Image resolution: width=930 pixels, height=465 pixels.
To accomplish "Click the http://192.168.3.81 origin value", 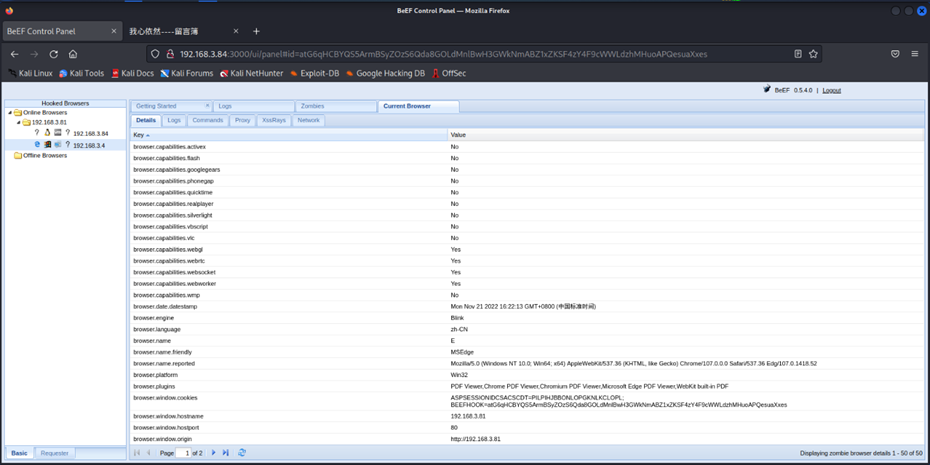I will (x=476, y=439).
